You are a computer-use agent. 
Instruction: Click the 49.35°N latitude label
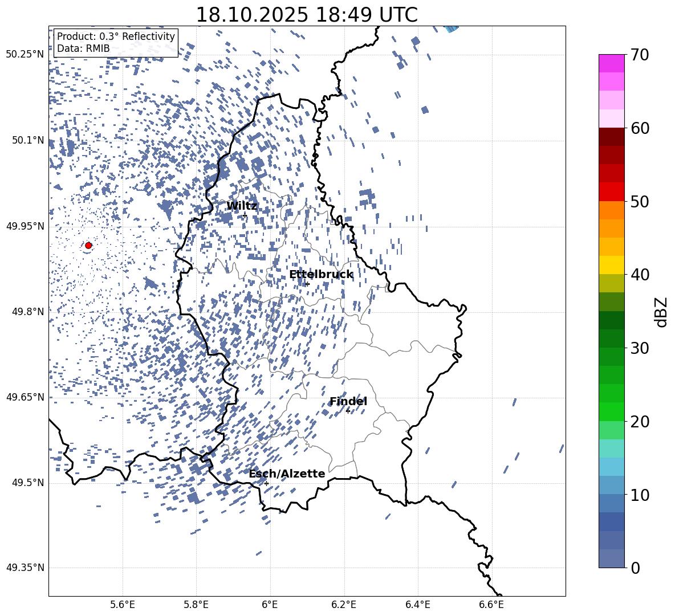click(25, 568)
